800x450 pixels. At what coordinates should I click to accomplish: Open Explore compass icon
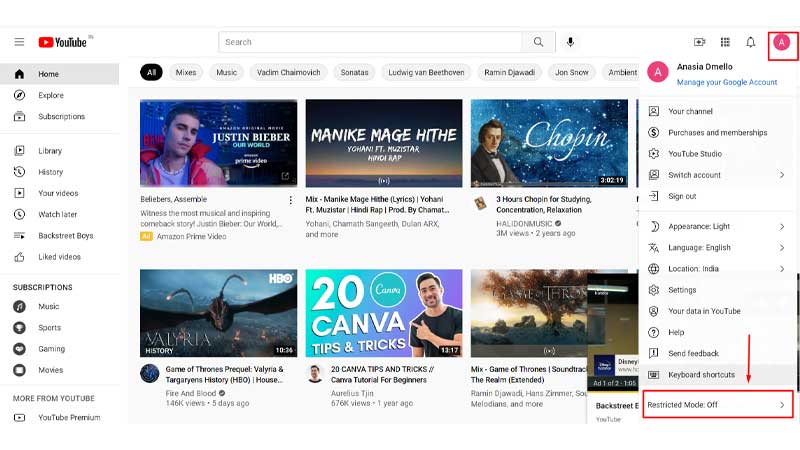coord(19,95)
